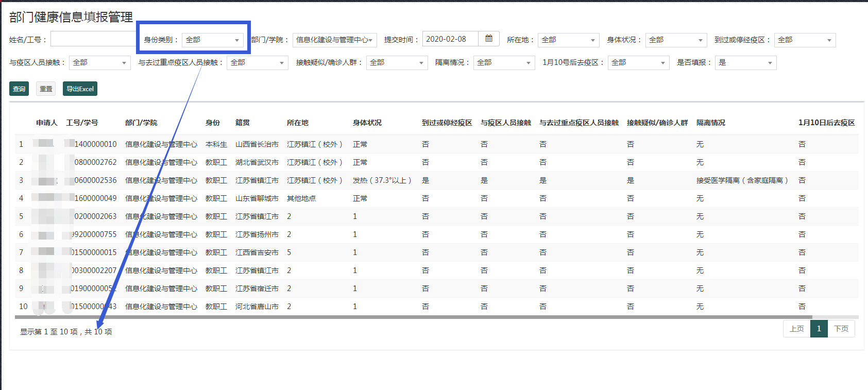This screenshot has width=868, height=390.
Task: Go to previous page with 上页
Action: tap(796, 329)
